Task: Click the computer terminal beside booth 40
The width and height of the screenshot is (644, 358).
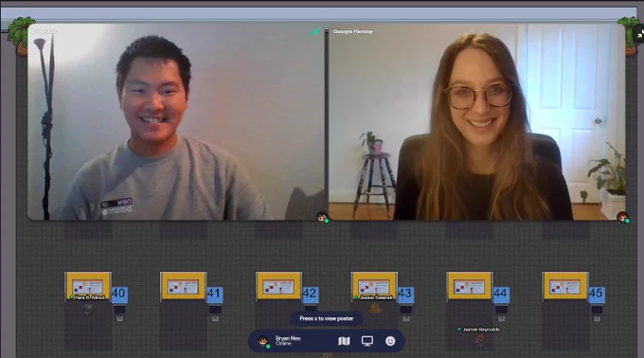Action: 119,313
